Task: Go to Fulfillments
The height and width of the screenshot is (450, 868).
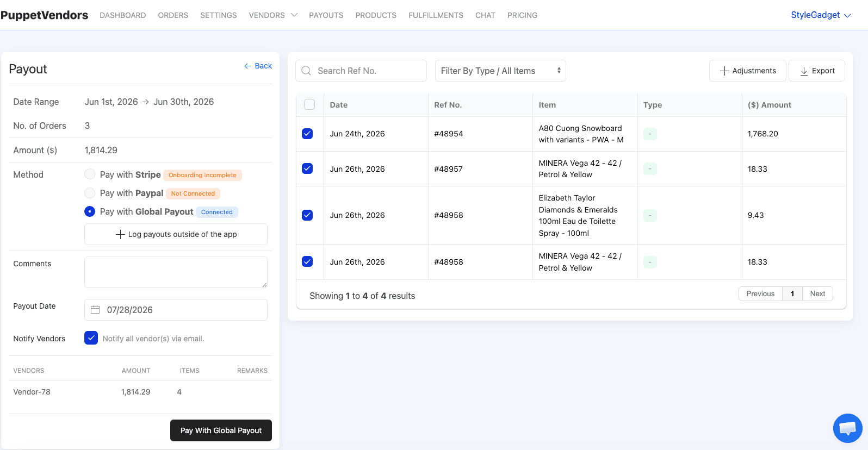Action: click(436, 15)
